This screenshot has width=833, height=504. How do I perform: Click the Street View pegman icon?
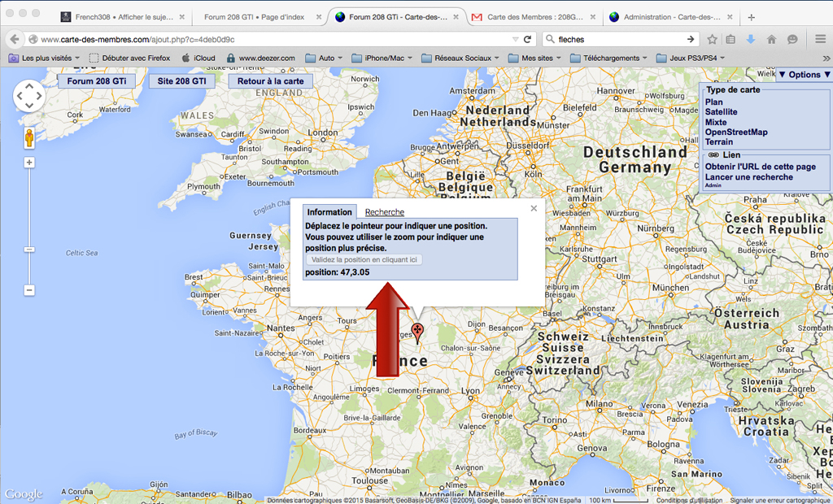pos(29,137)
